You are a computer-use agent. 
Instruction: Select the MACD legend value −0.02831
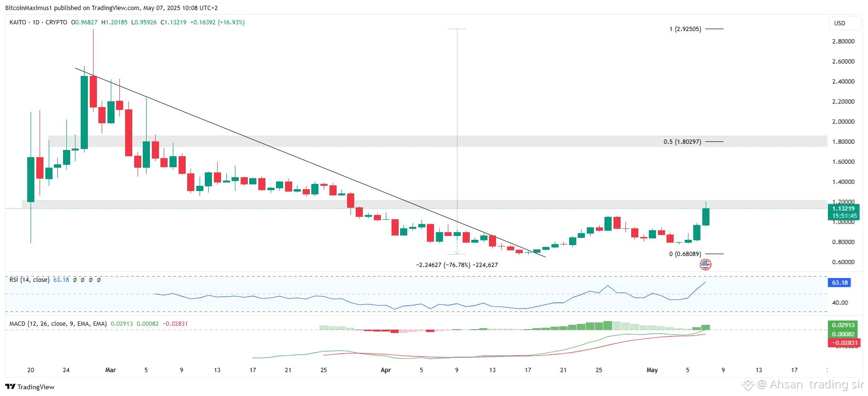click(x=175, y=324)
